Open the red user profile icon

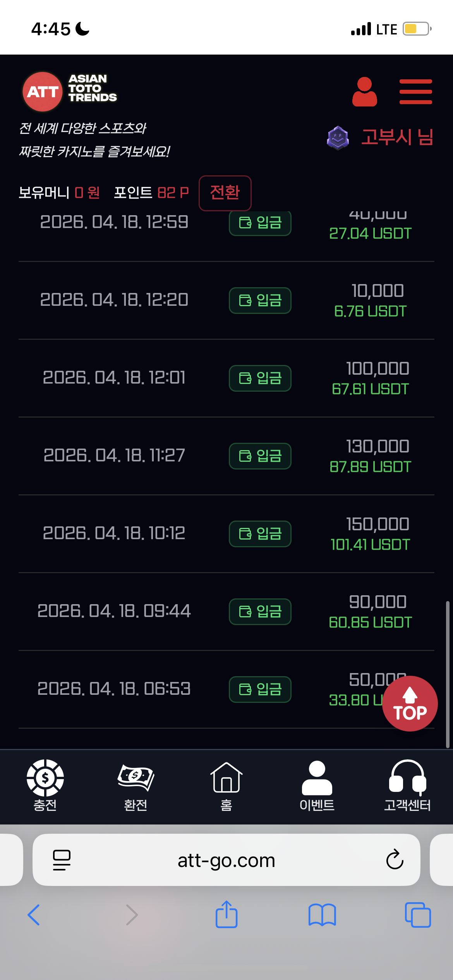click(364, 92)
